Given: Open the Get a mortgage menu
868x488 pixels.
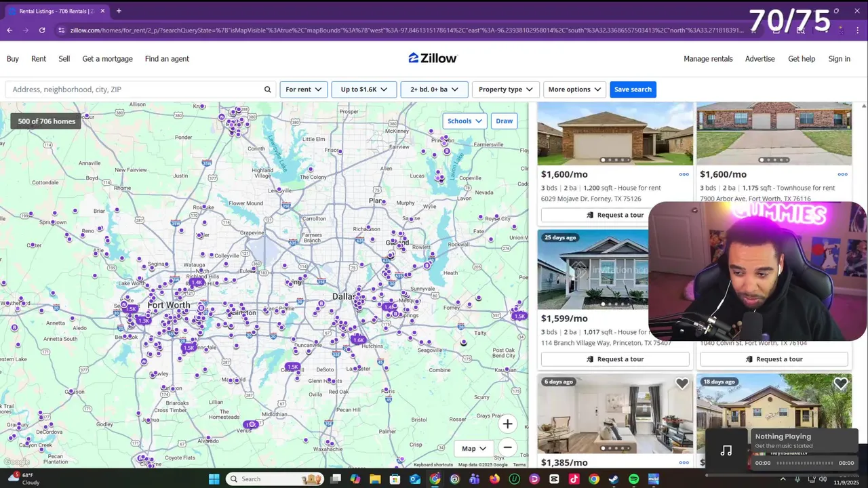Looking at the screenshot, I should tap(107, 59).
